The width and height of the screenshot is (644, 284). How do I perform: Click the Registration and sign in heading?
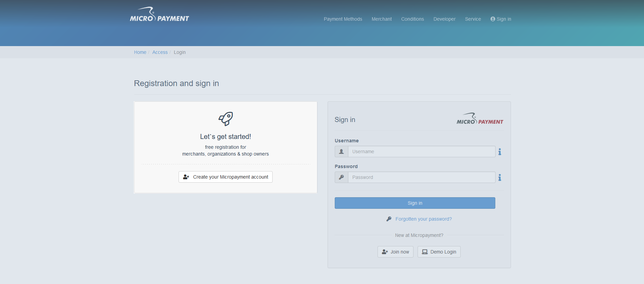[x=177, y=83]
